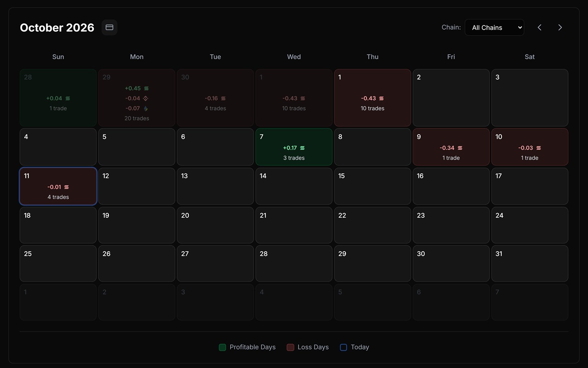This screenshot has width=588, height=368.
Task: Click the green Profitable Days legend swatch
Action: (x=222, y=347)
